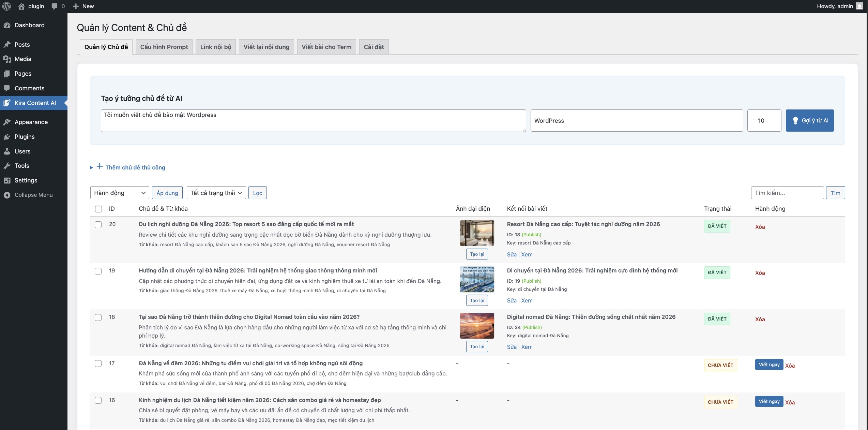
Task: Tick the select-all checkbox in table header
Action: coord(98,209)
